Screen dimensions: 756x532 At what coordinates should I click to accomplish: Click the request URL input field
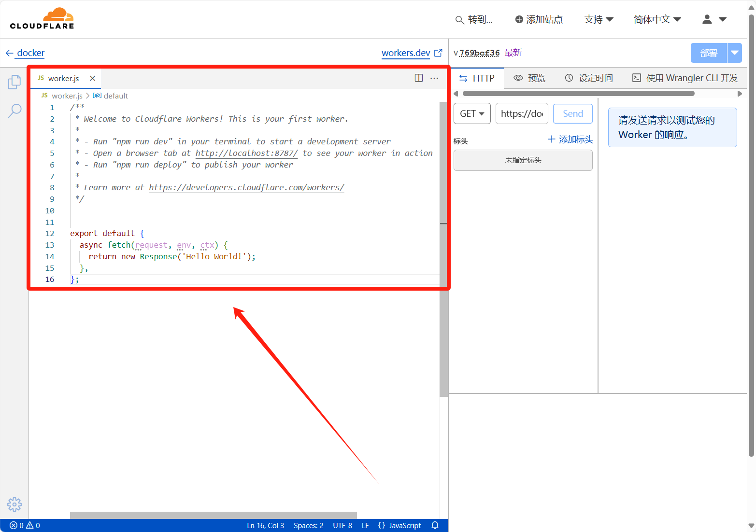[x=522, y=113]
